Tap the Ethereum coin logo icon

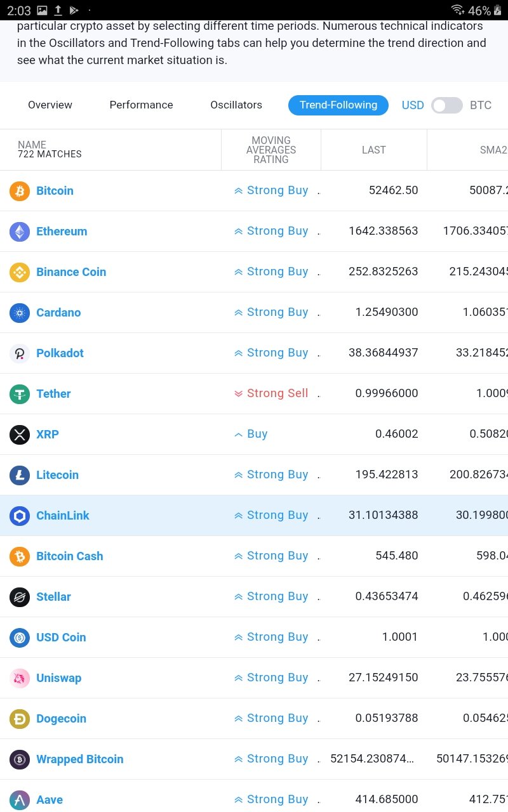(20, 232)
